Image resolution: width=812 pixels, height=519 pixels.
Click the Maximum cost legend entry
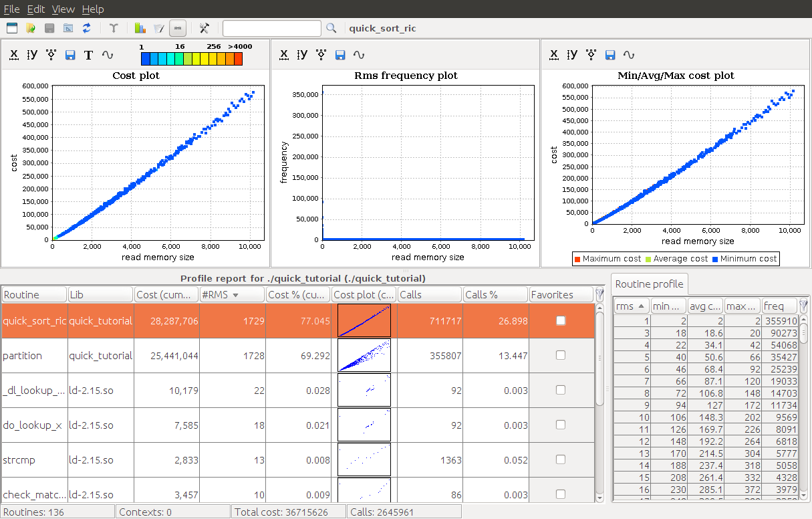click(607, 259)
